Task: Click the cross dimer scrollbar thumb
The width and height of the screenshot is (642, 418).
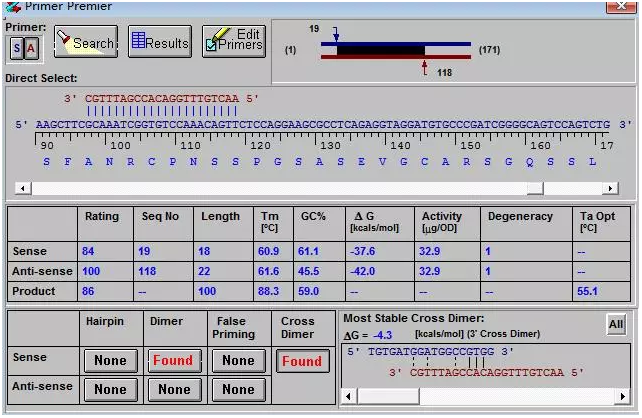Action: click(x=388, y=396)
